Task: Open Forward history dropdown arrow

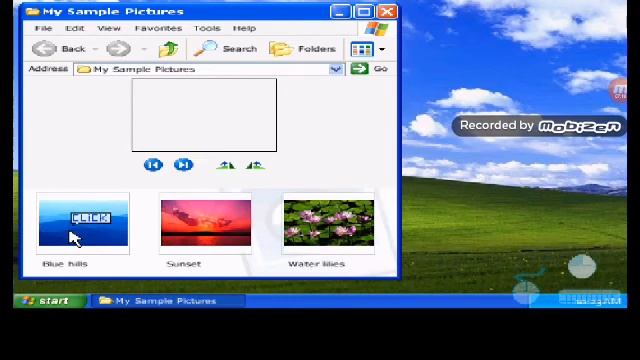Action: [144, 49]
